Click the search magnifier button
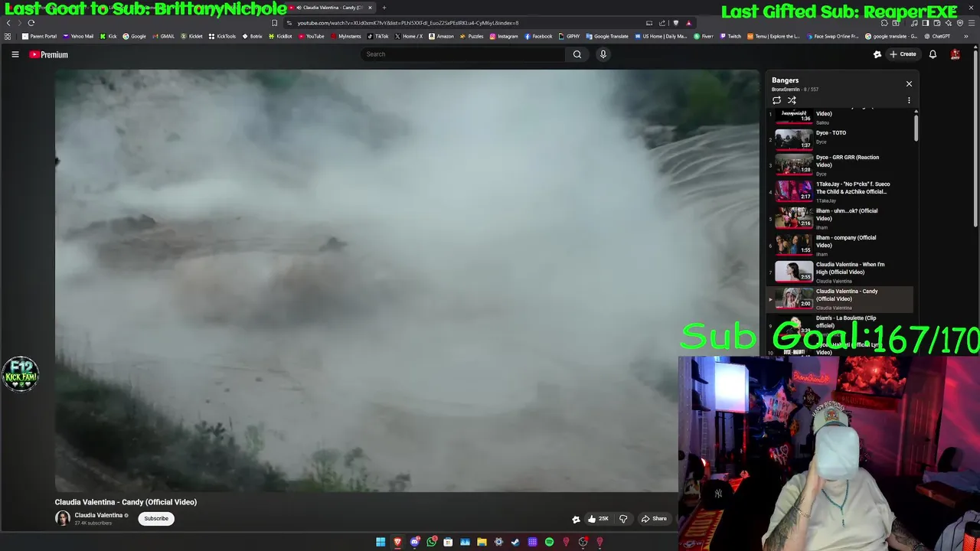The image size is (980, 551). 577,54
